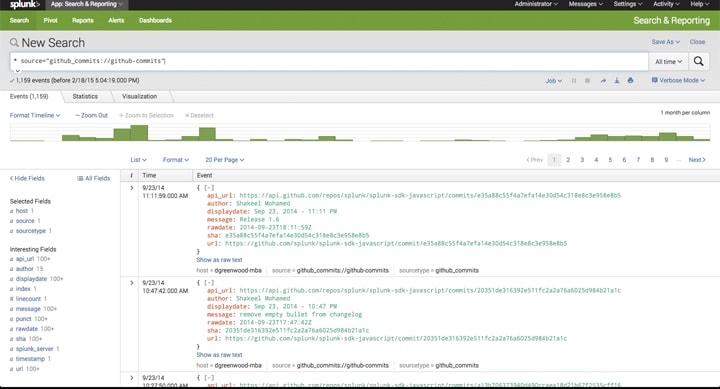The image size is (720, 389).
Task: Stop the search job
Action: pyautogui.click(x=587, y=80)
